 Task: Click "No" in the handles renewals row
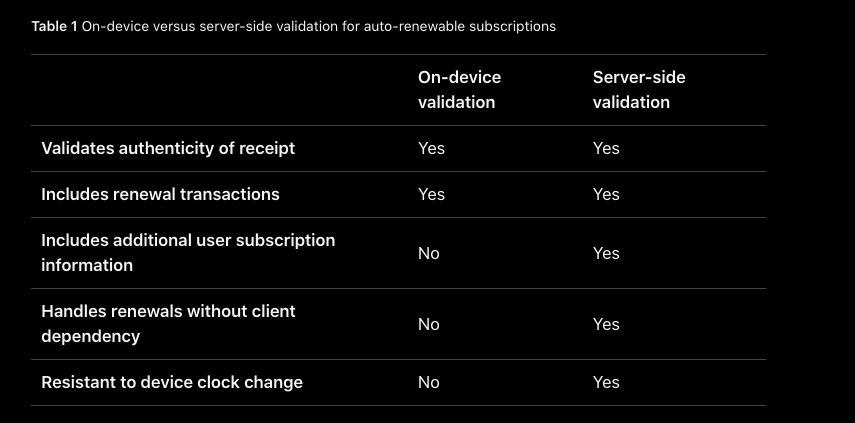pos(429,324)
